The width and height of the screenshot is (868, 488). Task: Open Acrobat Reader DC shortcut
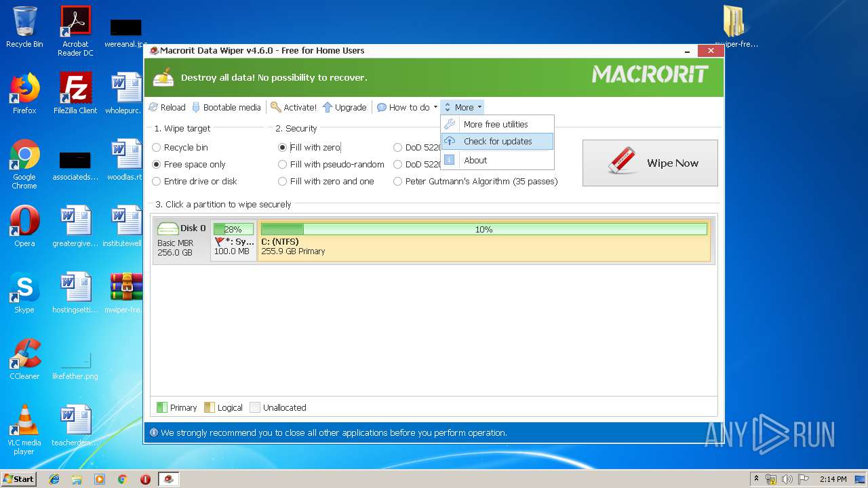75,30
